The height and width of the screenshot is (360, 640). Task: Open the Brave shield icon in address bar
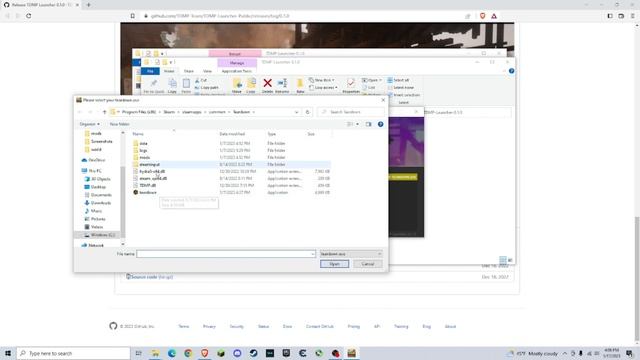click(x=482, y=16)
